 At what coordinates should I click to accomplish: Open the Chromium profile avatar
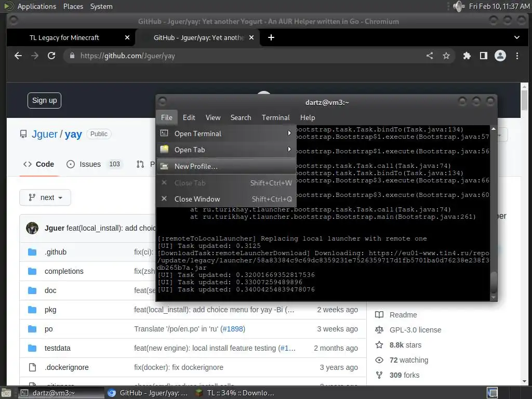pyautogui.click(x=500, y=56)
